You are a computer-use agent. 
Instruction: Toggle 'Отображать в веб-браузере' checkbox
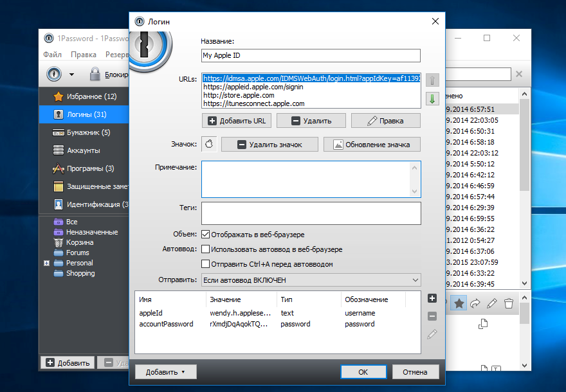(x=205, y=235)
